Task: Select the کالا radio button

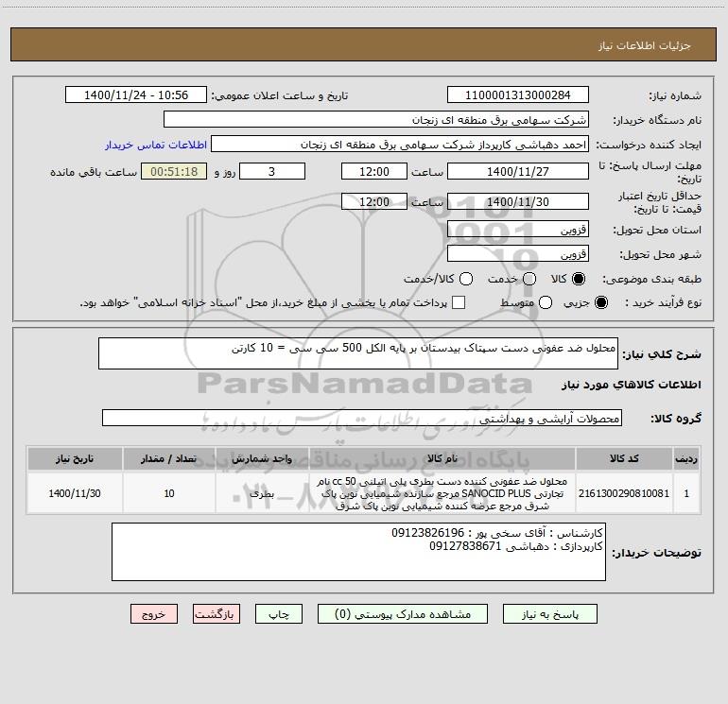Action: [x=579, y=279]
